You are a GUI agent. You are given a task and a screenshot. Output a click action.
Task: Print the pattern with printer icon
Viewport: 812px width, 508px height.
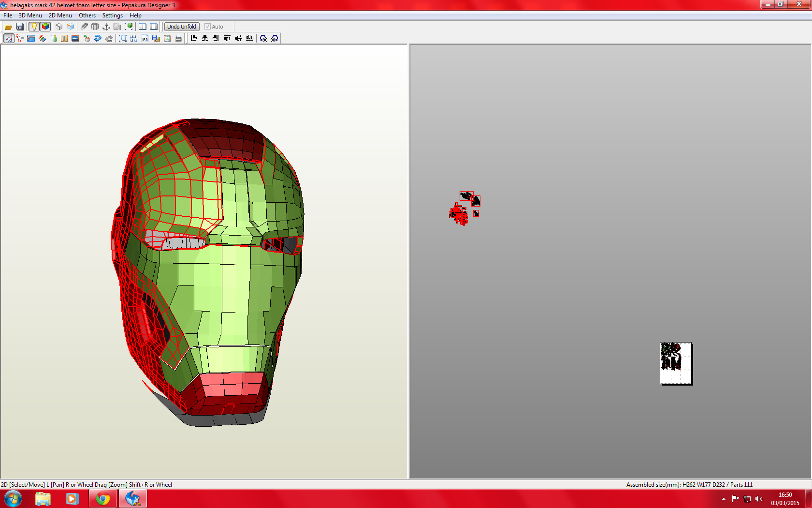(x=178, y=38)
